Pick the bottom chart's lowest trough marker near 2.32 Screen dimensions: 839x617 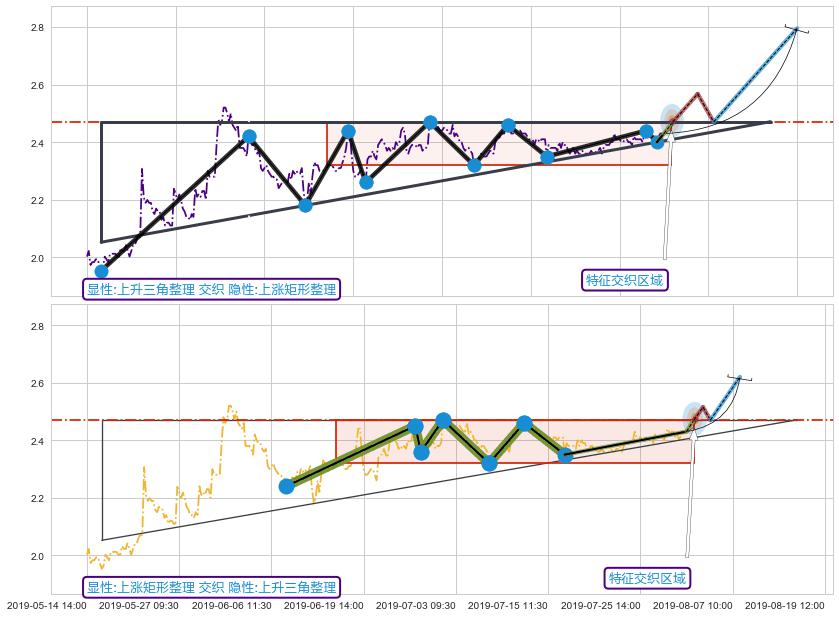click(x=489, y=463)
